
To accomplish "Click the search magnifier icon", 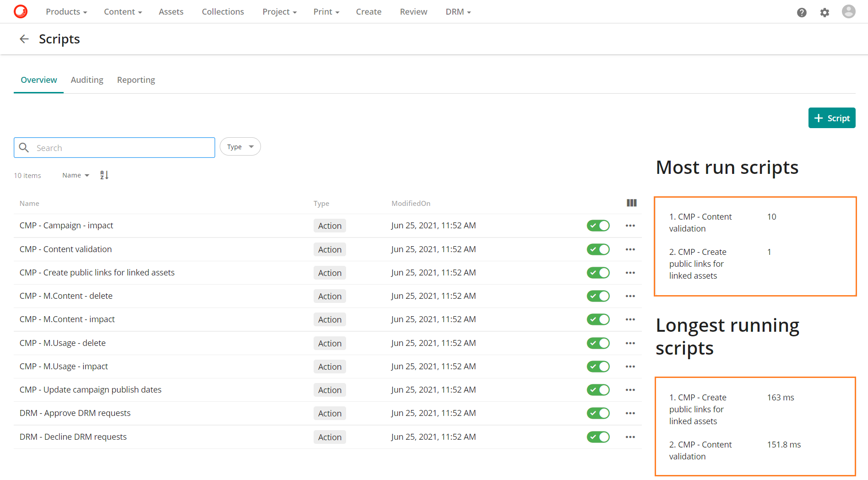I will pyautogui.click(x=24, y=147).
